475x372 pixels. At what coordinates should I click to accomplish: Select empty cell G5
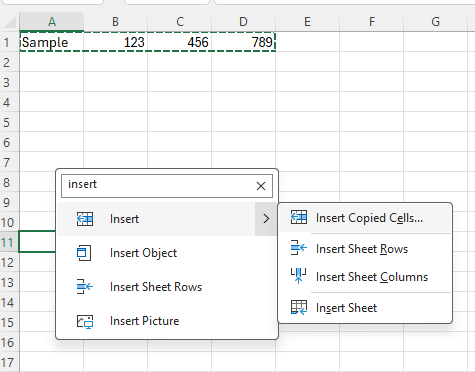tap(436, 122)
